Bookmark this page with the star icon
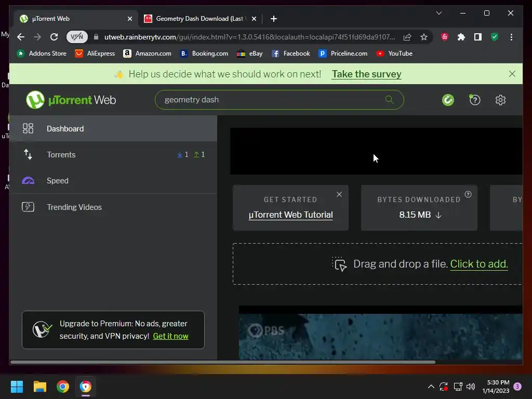Image resolution: width=532 pixels, height=399 pixels. coord(424,37)
